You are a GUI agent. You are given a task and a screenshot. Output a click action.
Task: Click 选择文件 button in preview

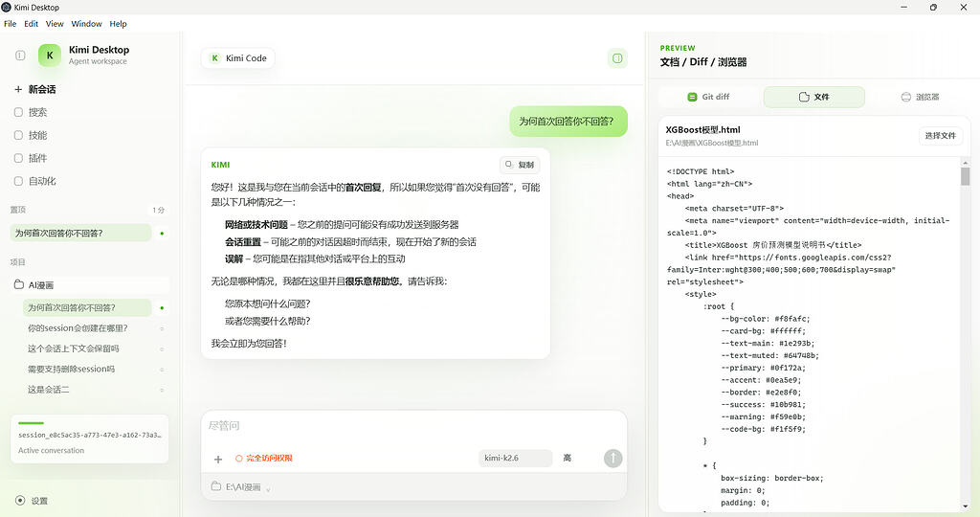pos(940,136)
